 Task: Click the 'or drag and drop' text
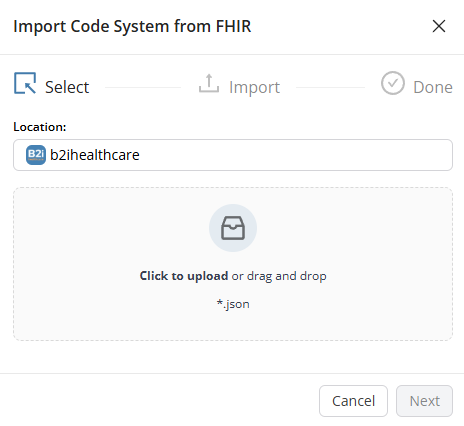[x=279, y=276]
